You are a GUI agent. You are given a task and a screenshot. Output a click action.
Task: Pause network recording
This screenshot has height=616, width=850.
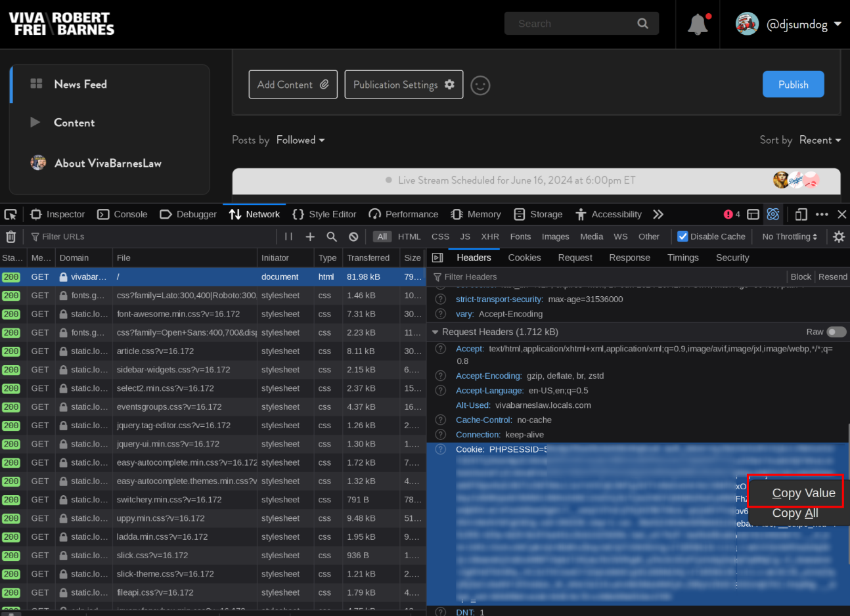[288, 236]
